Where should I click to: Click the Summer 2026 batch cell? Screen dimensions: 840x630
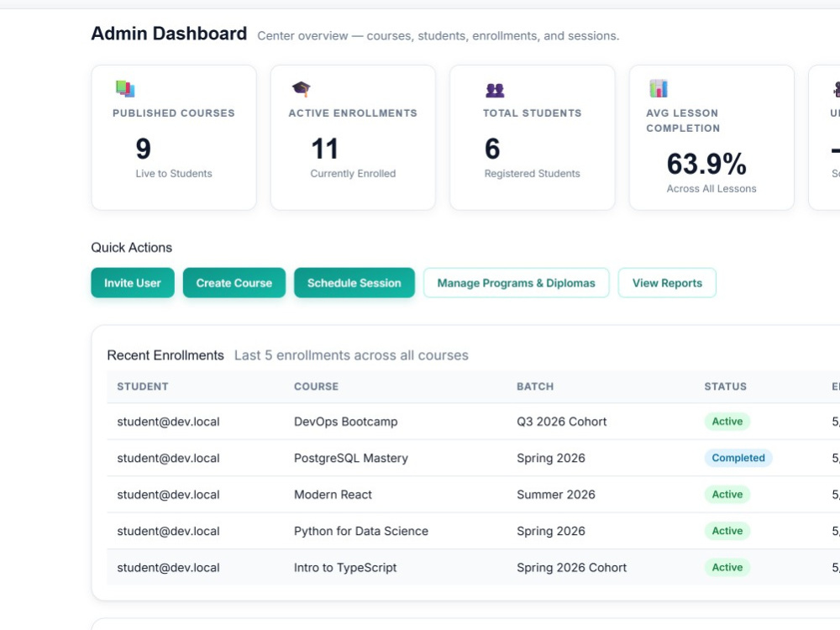pos(555,495)
